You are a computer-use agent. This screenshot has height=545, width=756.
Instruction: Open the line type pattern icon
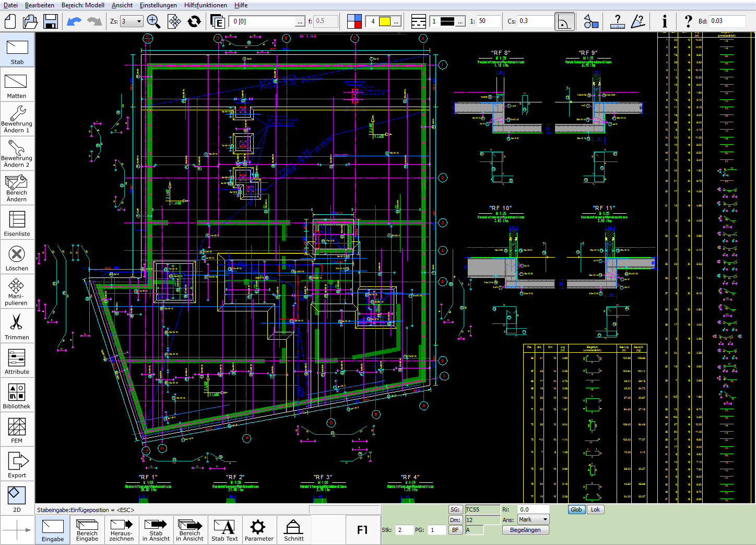coord(419,21)
